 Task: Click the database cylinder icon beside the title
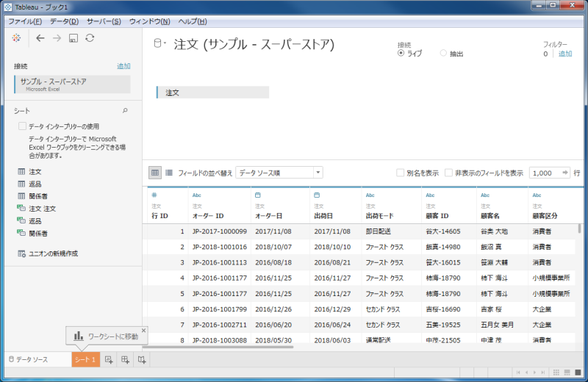tap(158, 43)
